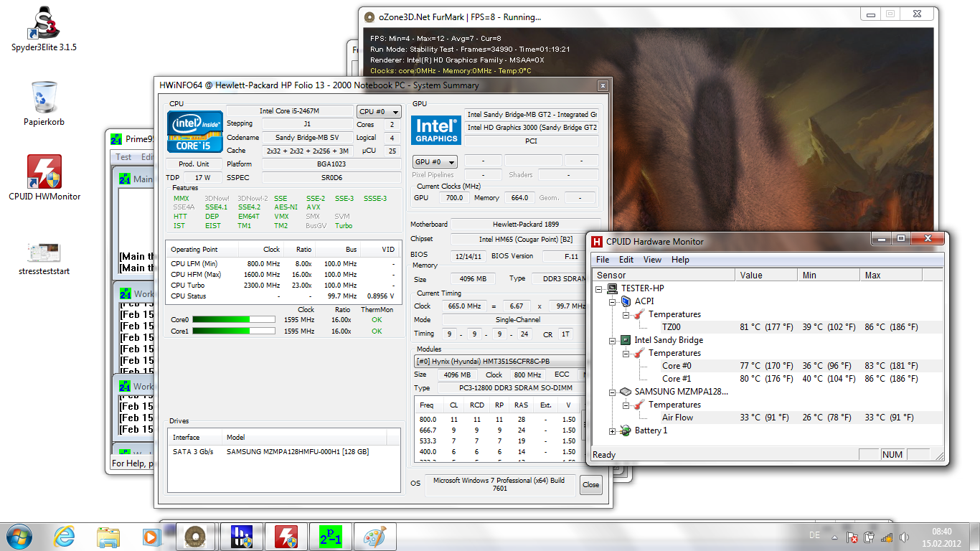The height and width of the screenshot is (551, 980).
Task: Open the Papierkorb recycle bin icon
Action: [44, 102]
